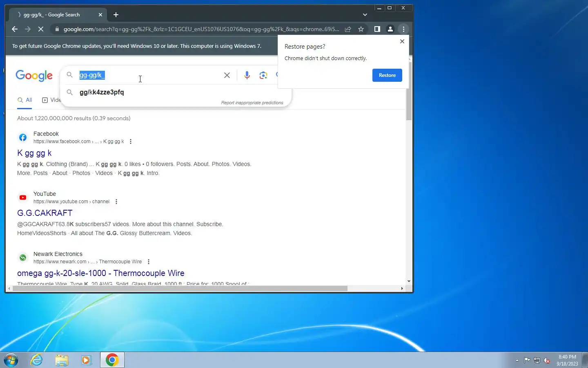Open the Chrome three-dot menu
Image resolution: width=588 pixels, height=368 pixels.
(x=403, y=29)
